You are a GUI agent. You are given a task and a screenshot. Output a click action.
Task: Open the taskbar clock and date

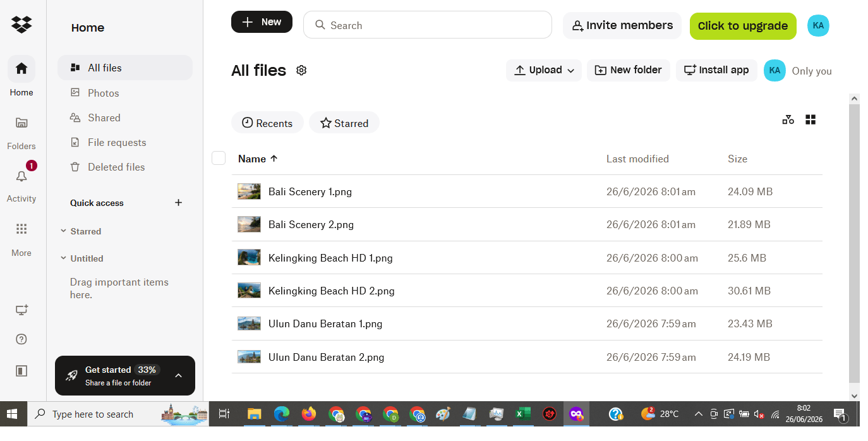coord(804,414)
